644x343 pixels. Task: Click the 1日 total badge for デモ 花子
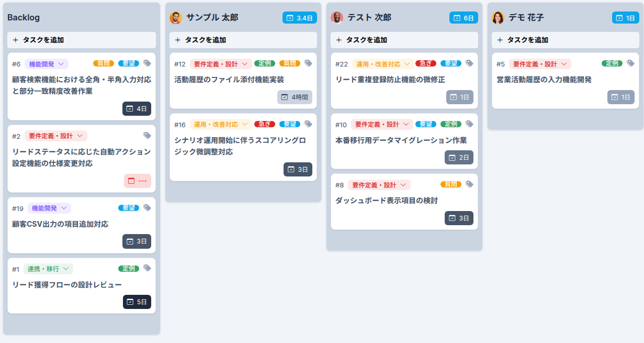[626, 18]
